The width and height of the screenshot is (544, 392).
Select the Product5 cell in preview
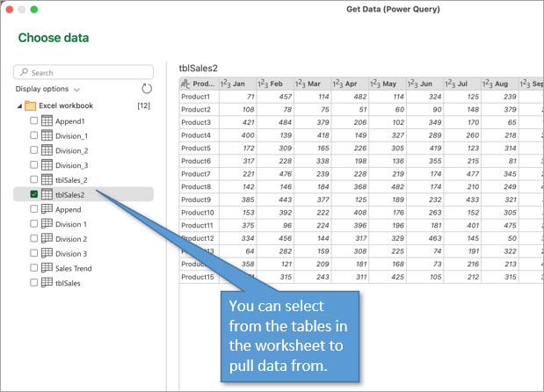pos(196,149)
